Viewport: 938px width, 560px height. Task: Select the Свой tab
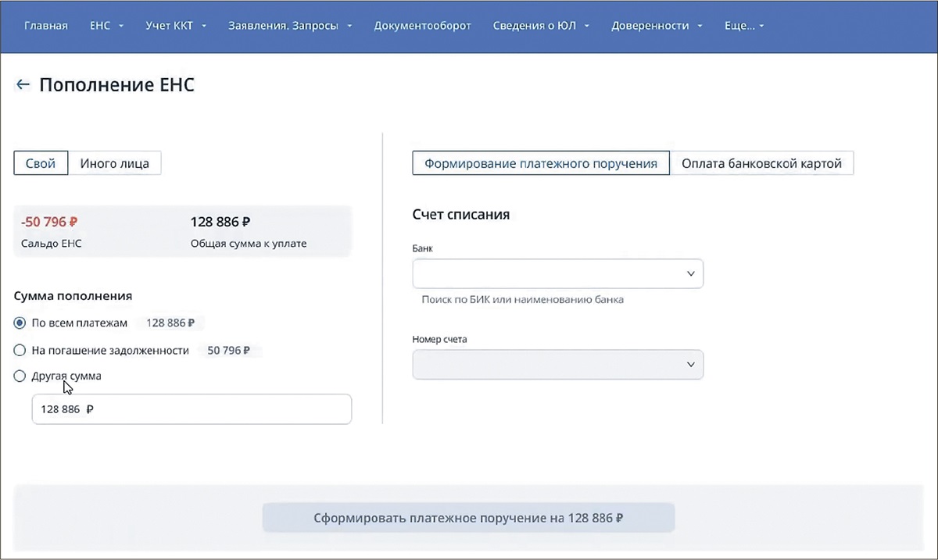coord(41,163)
